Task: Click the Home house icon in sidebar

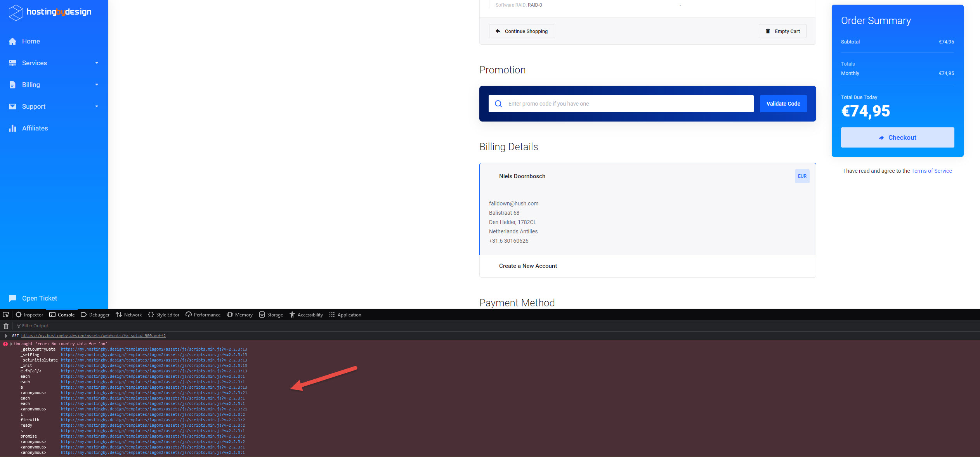Action: 12,41
